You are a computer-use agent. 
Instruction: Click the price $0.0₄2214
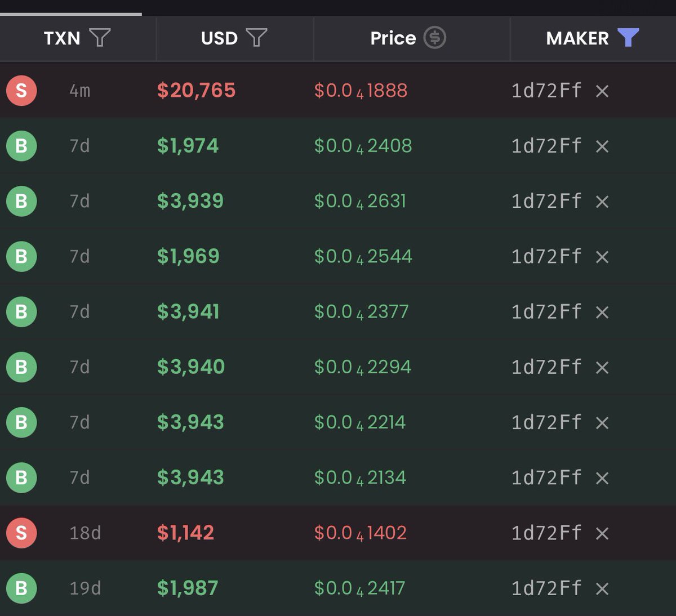pos(359,422)
